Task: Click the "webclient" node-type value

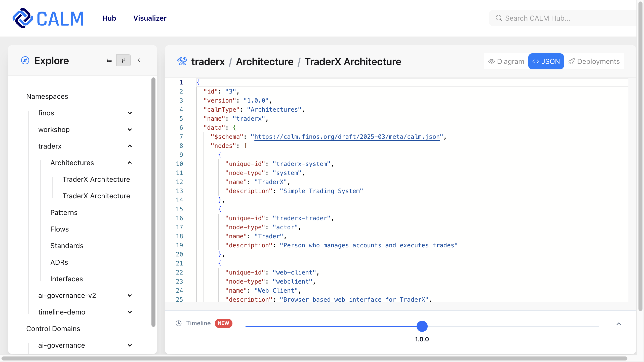Action: [292, 282]
